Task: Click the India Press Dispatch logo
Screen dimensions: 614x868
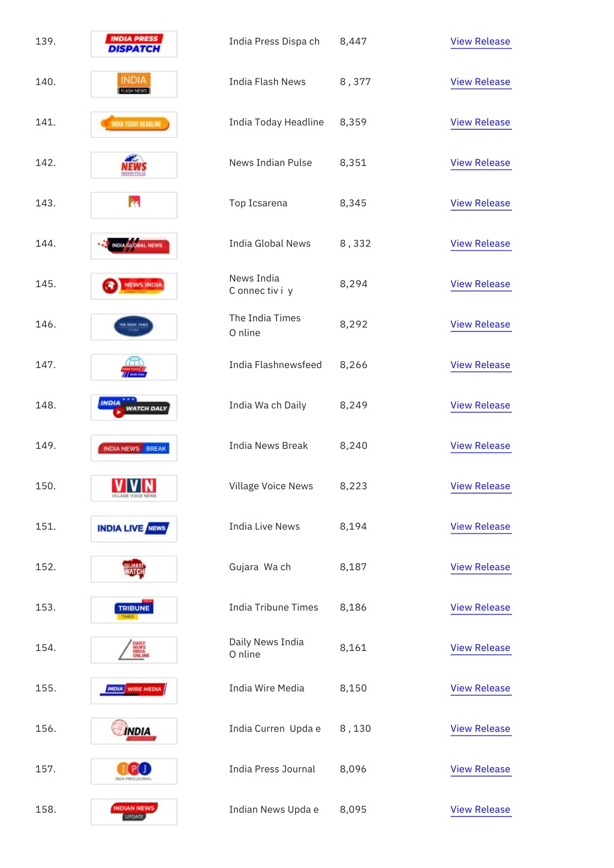Action: coord(134,44)
